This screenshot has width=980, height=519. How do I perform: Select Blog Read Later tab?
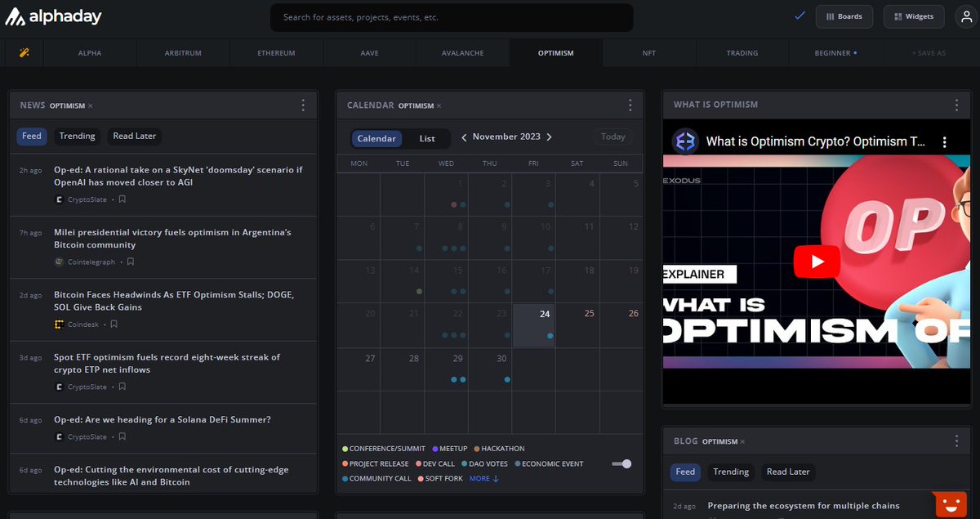point(788,472)
